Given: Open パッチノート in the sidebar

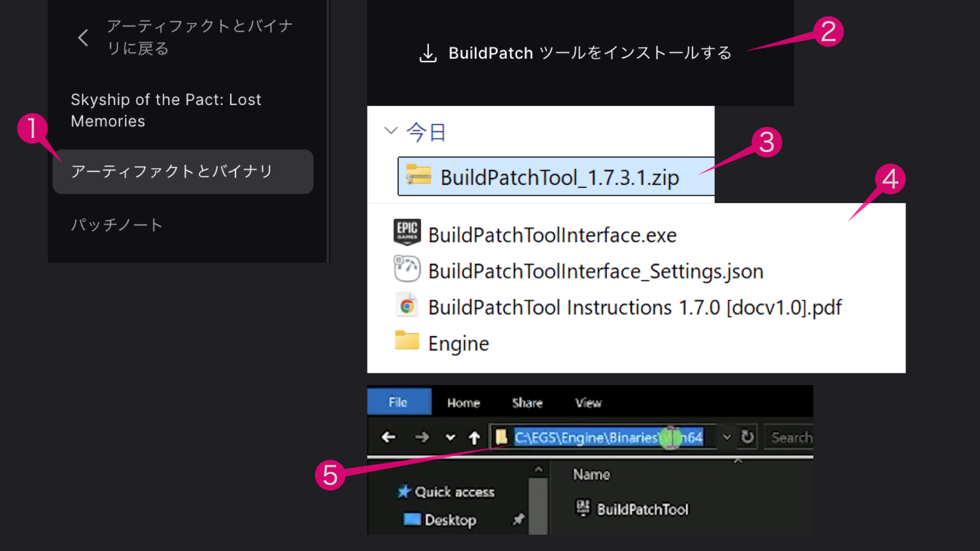Looking at the screenshot, I should [116, 224].
